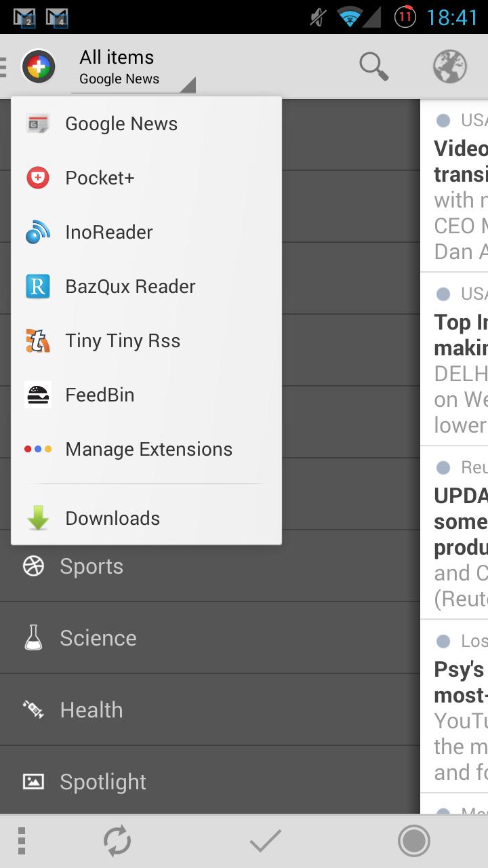
Task: Open the overflow three-dot menu
Action: point(22,841)
